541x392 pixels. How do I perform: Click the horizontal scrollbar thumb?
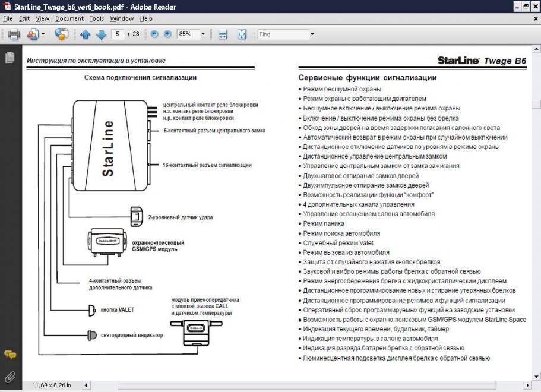pyautogui.click(x=307, y=385)
